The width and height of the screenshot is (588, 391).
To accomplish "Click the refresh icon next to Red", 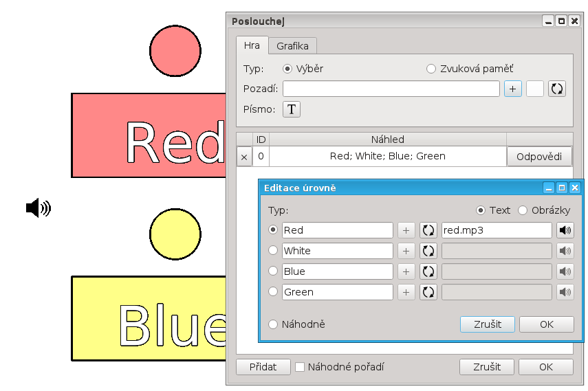I will click(428, 230).
